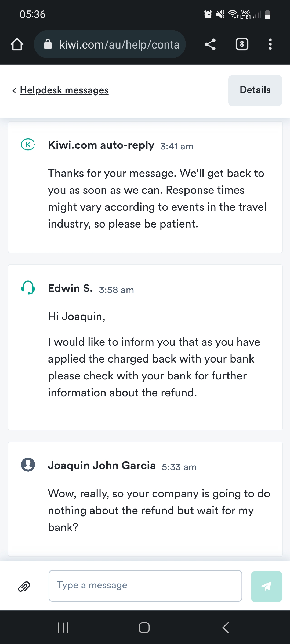The height and width of the screenshot is (644, 290).
Task: Tap the browser home icon
Action: click(17, 44)
